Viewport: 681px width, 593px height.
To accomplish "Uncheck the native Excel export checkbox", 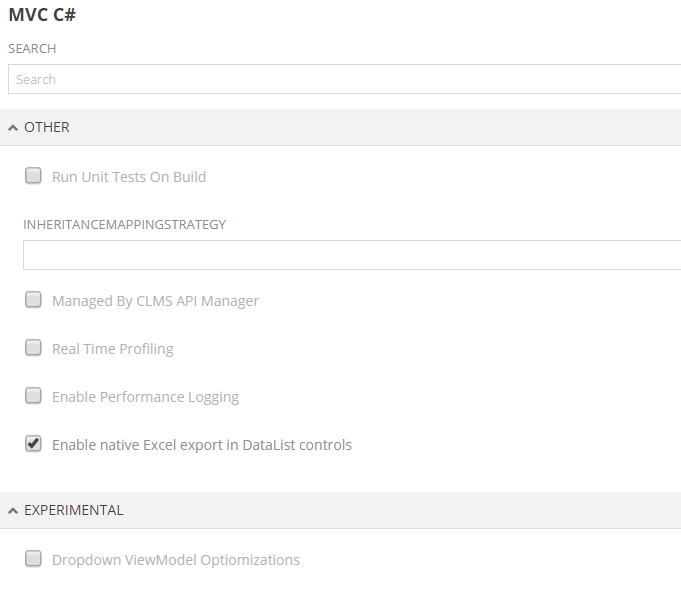I will click(34, 444).
